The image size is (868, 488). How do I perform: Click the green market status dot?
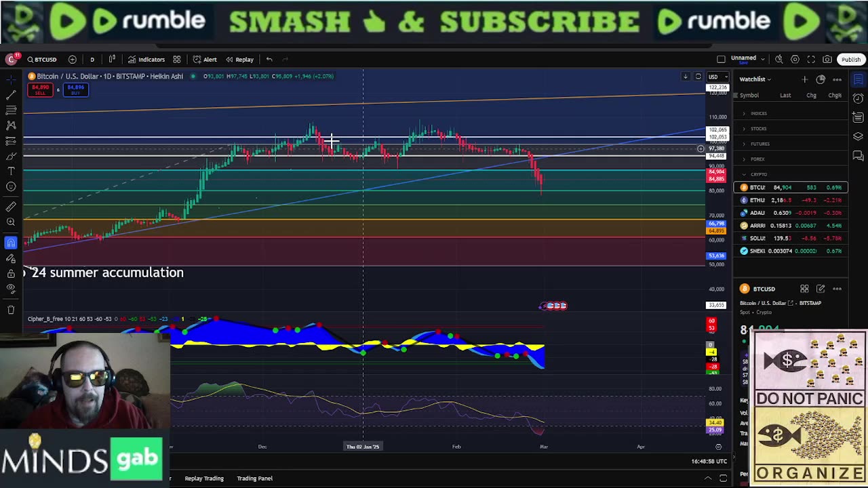pos(193,76)
